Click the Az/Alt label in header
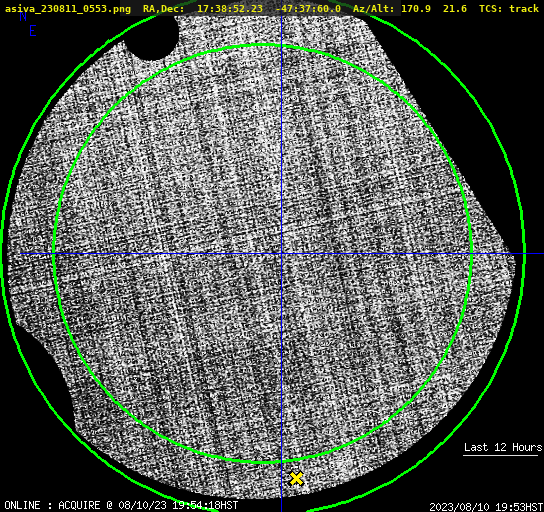Image resolution: width=544 pixels, height=512 pixels. pyautogui.click(x=374, y=8)
